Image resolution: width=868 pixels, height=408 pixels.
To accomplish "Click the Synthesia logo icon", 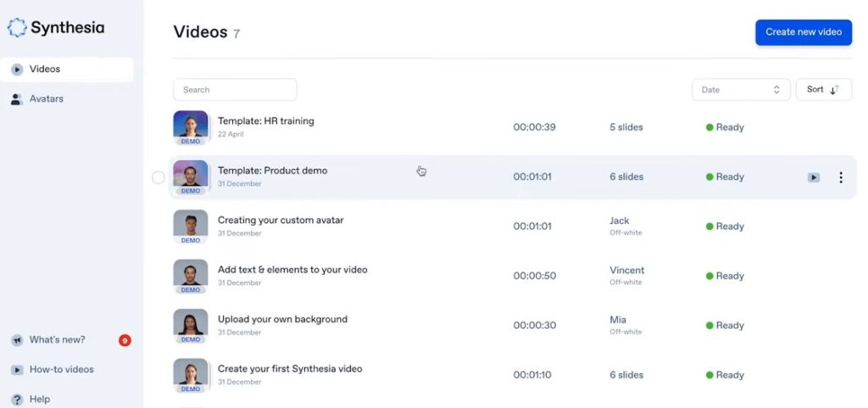I will point(17,28).
